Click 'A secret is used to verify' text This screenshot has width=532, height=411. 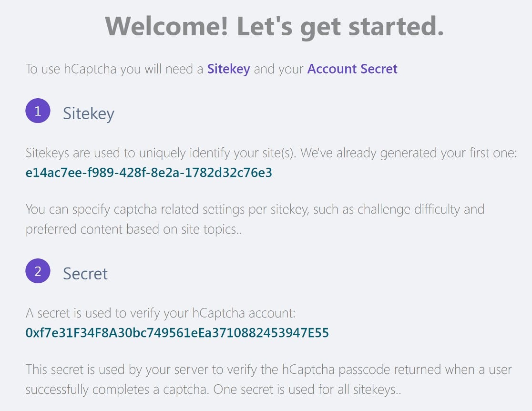(x=161, y=313)
